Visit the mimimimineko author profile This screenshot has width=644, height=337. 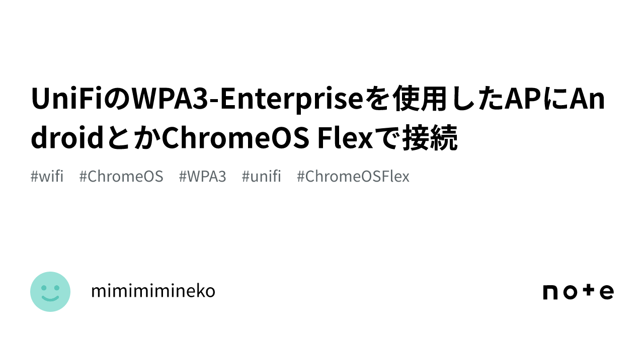pos(153,291)
